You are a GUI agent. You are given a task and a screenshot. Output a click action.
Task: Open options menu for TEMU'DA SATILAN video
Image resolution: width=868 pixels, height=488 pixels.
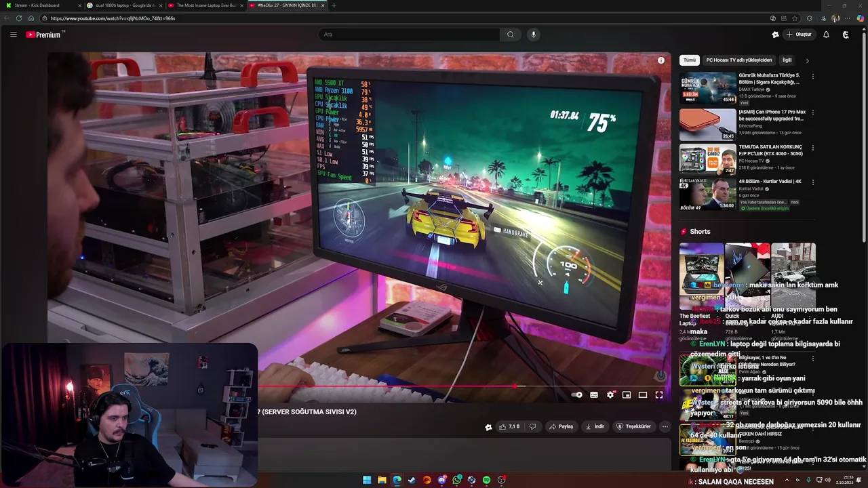tap(812, 148)
